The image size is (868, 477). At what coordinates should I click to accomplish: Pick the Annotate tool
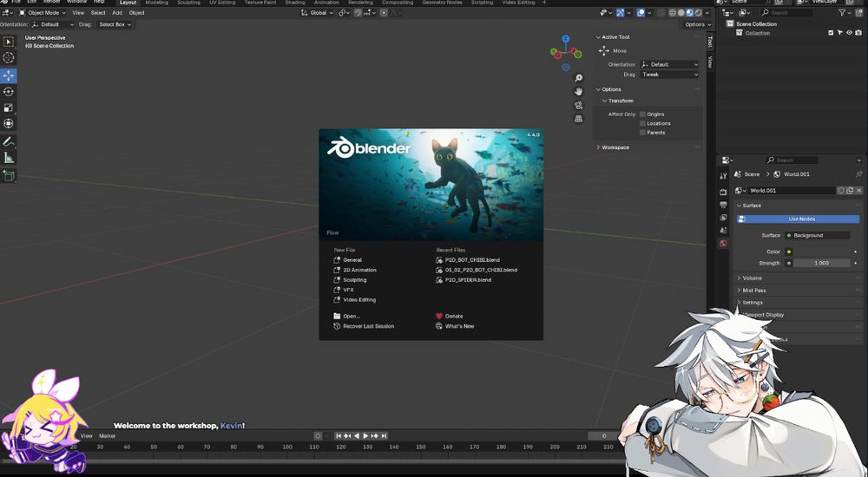(9, 140)
